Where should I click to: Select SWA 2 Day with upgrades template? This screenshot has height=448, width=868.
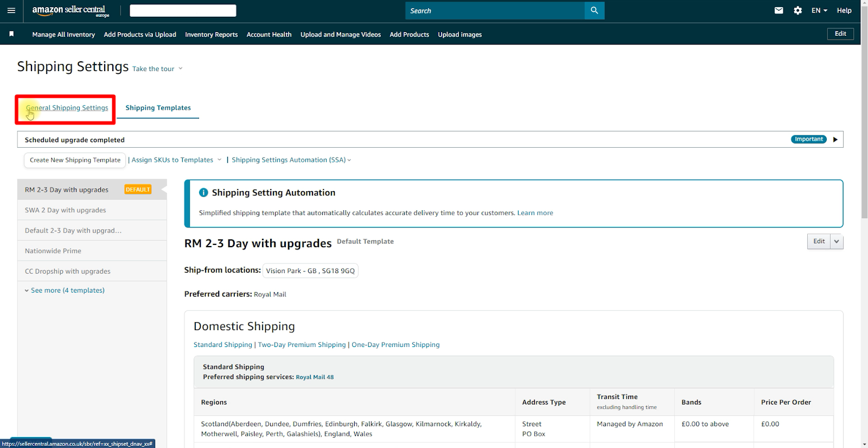tap(92, 210)
